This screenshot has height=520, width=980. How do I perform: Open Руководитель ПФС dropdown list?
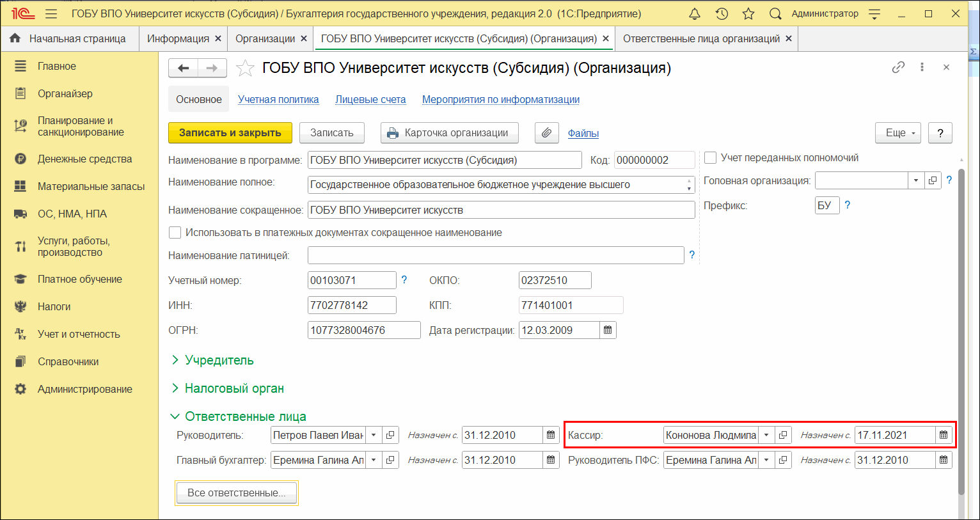pyautogui.click(x=766, y=460)
